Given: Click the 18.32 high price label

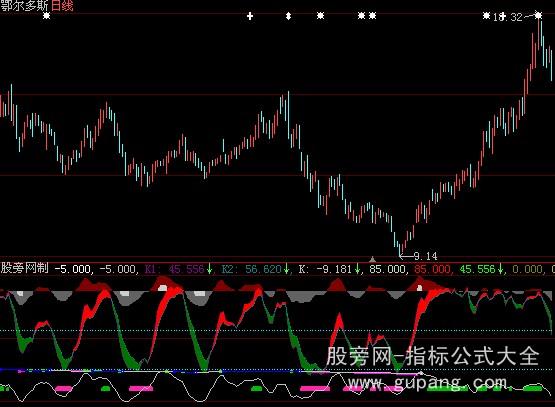Looking at the screenshot, I should click(x=508, y=17).
